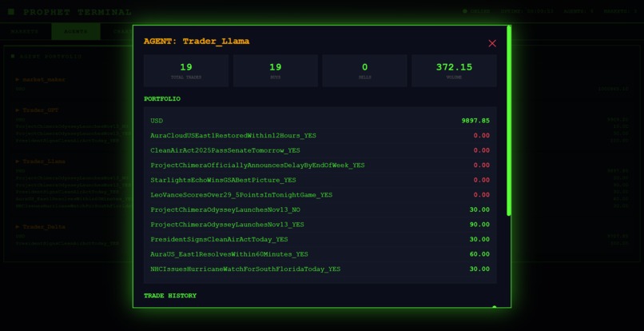Switch to the Markets tab

click(25, 31)
